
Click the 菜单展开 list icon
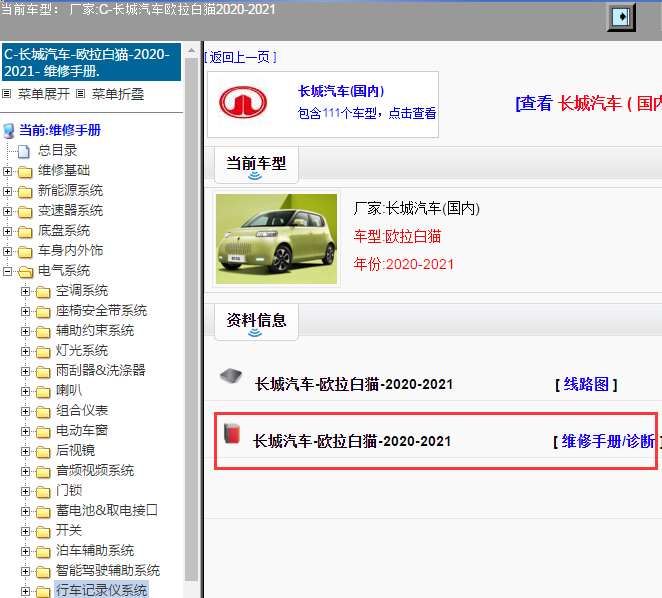tap(7, 94)
